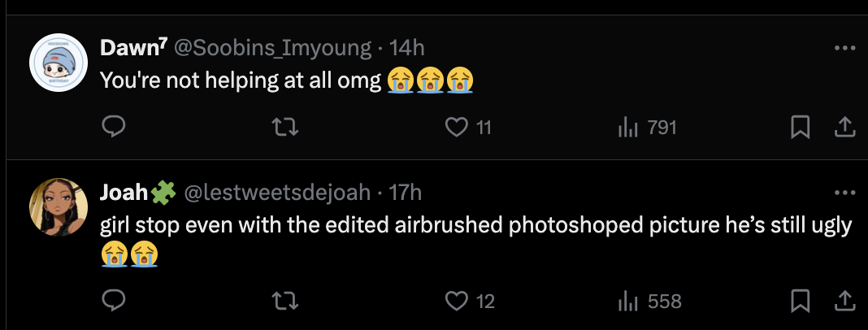This screenshot has height=330, width=868.
Task: Retweet Joah's post
Action: pyautogui.click(x=283, y=301)
